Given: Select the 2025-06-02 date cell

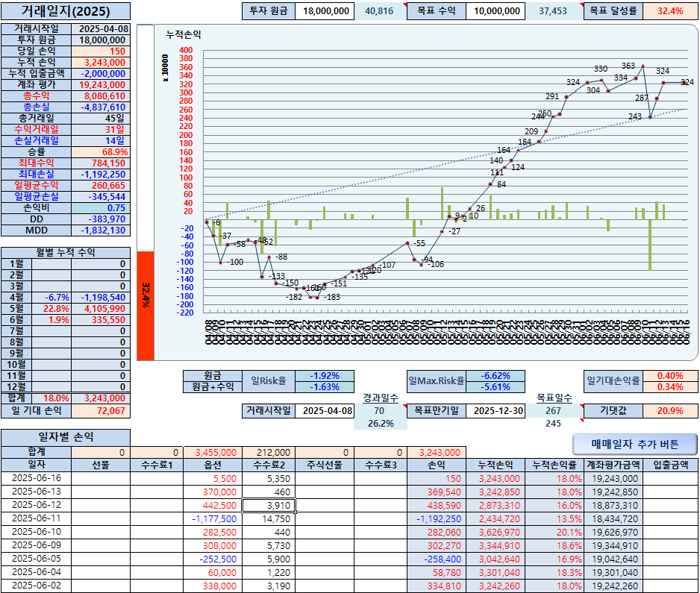Looking at the screenshot, I should 36,586.
